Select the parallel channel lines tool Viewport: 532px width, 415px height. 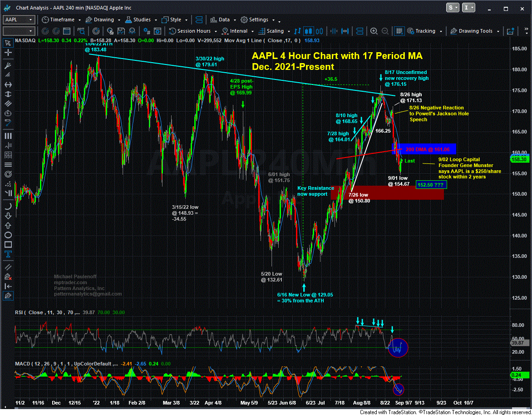7,104
